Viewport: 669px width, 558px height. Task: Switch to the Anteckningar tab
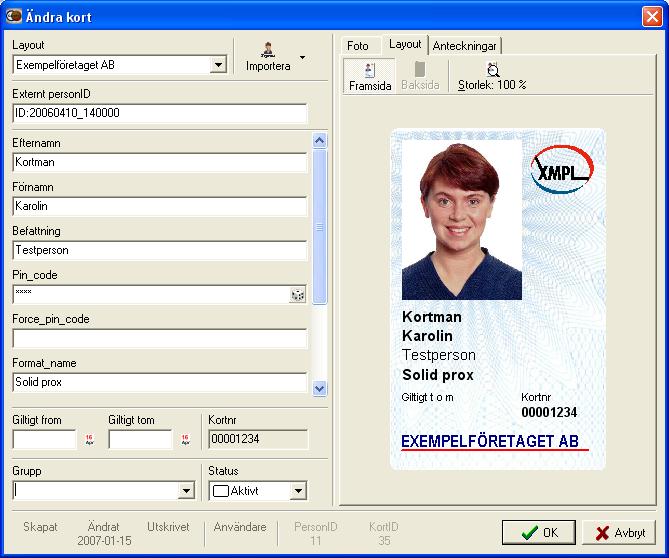465,46
